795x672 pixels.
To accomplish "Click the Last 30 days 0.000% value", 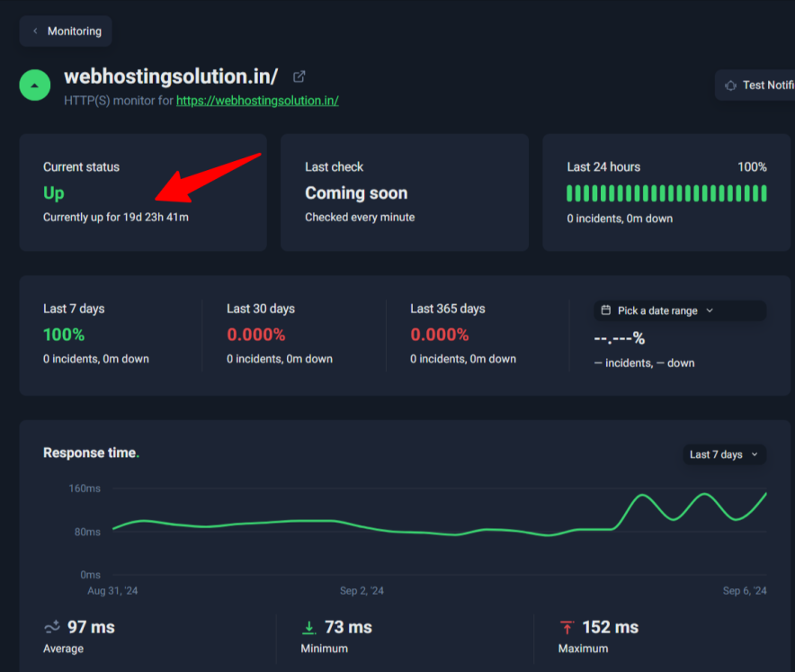I will coord(255,335).
